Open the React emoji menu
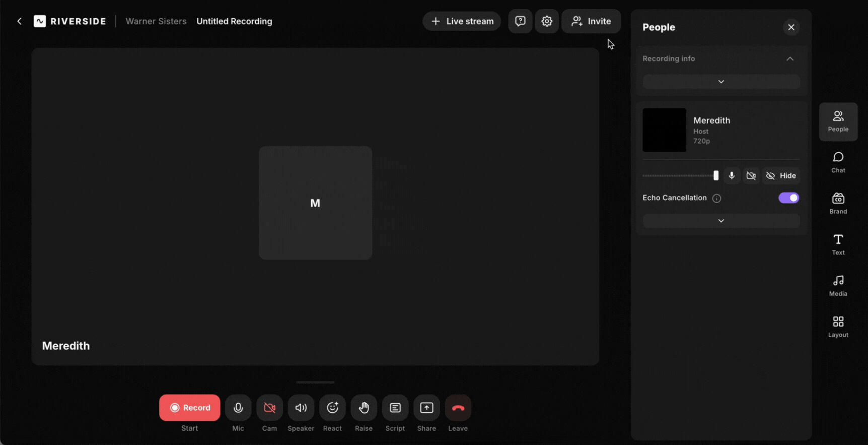This screenshot has width=868, height=445. [x=332, y=408]
